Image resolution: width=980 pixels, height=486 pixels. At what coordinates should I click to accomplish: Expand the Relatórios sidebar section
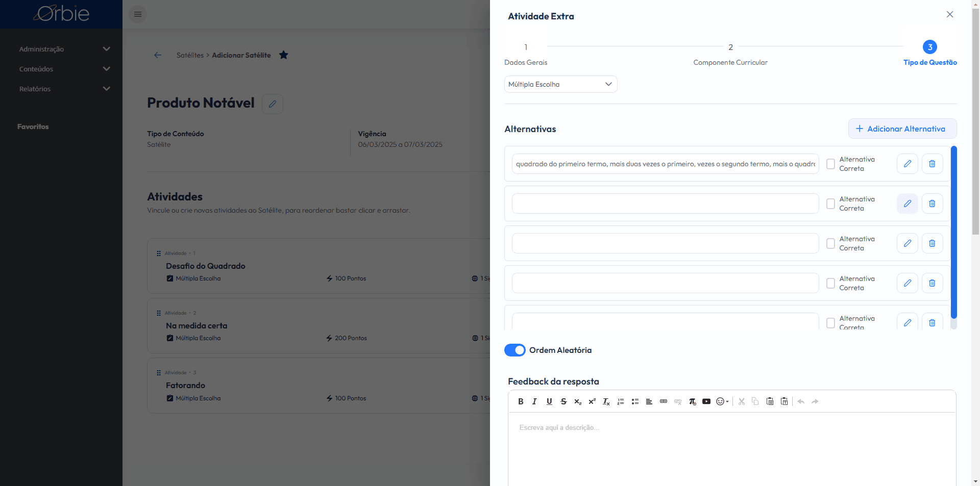(x=64, y=89)
